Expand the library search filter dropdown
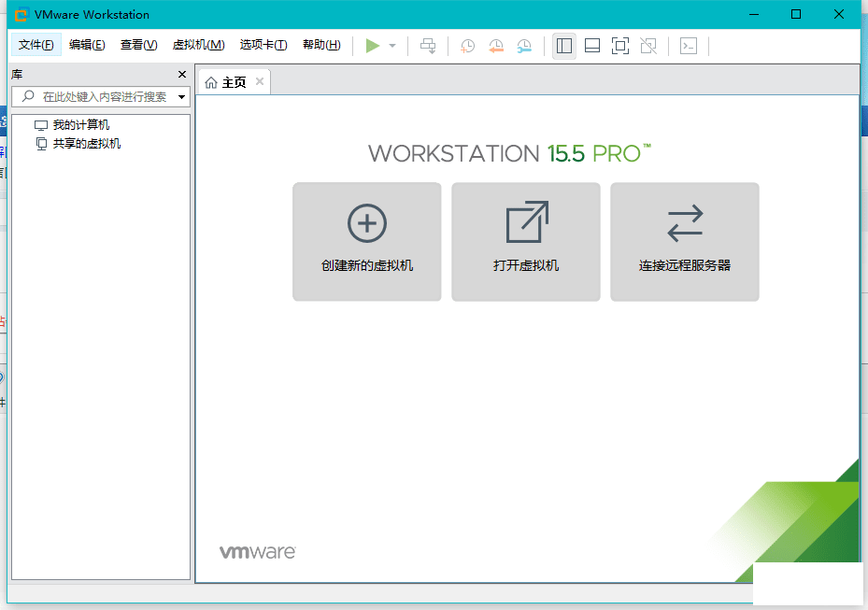The width and height of the screenshot is (868, 610). tap(181, 97)
